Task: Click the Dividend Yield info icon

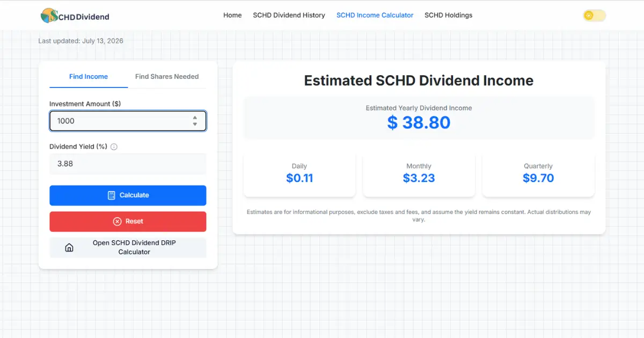Action: [114, 146]
